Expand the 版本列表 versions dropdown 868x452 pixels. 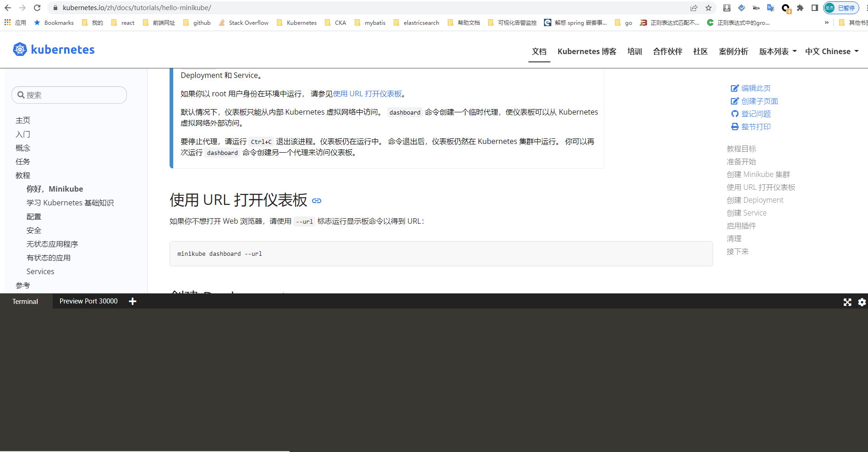pos(778,51)
